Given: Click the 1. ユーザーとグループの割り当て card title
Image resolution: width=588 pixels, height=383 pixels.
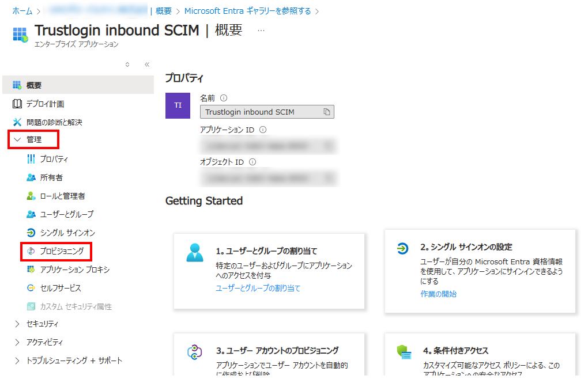Looking at the screenshot, I should (266, 251).
